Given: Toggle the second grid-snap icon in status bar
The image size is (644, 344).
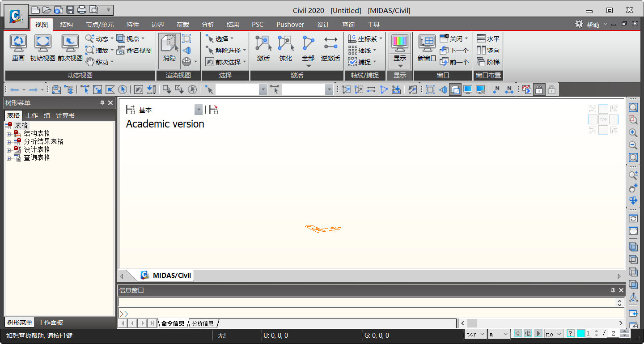Looking at the screenshot, I should [x=528, y=334].
